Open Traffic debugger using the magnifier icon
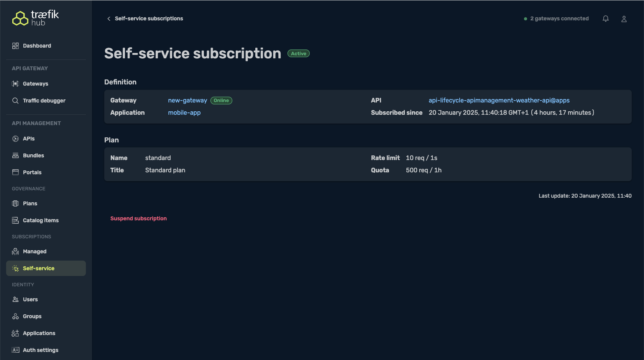 (15, 101)
